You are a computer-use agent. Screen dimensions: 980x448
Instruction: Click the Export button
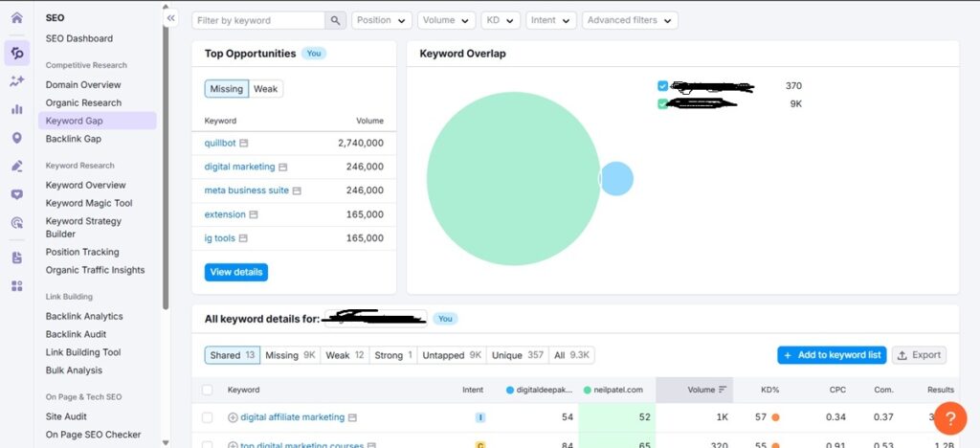pyautogui.click(x=919, y=355)
